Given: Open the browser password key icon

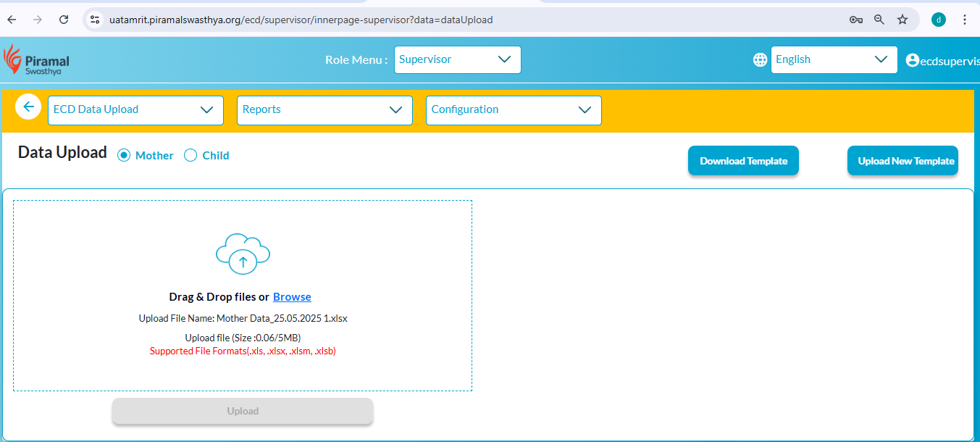Looking at the screenshot, I should click(855, 20).
